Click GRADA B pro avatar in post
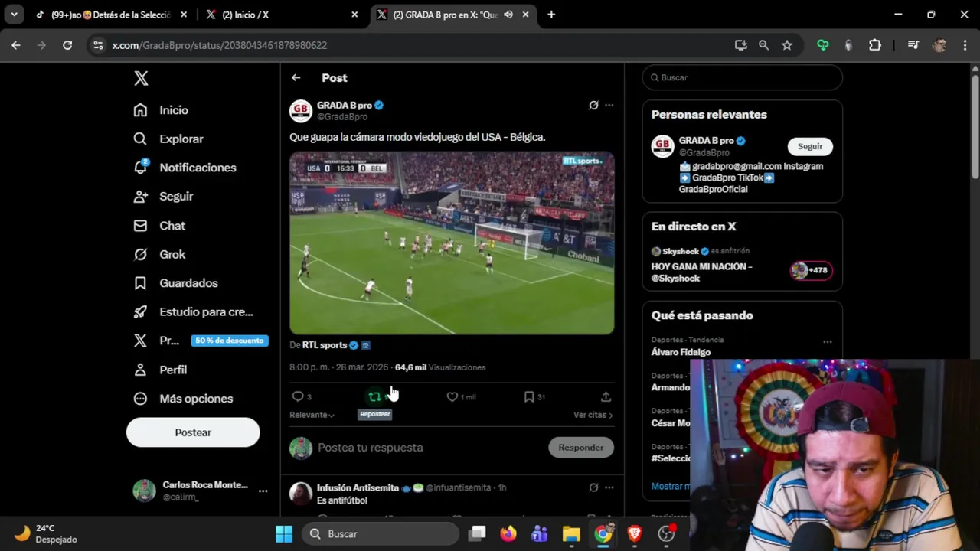This screenshot has width=980, height=551. coord(301,111)
